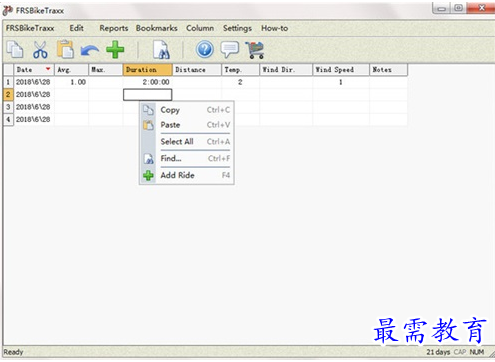The height and width of the screenshot is (362, 495).
Task: Click the Notes column header
Action: click(389, 70)
